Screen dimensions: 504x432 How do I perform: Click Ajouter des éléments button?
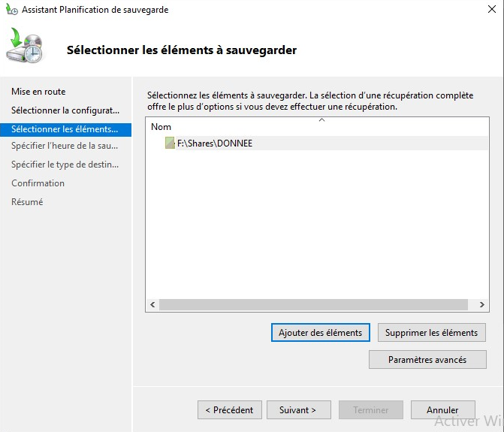(321, 332)
